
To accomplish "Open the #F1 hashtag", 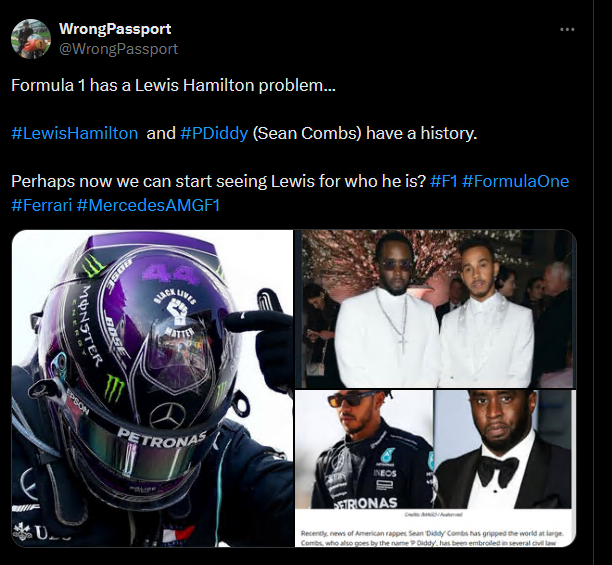I will pyautogui.click(x=443, y=181).
